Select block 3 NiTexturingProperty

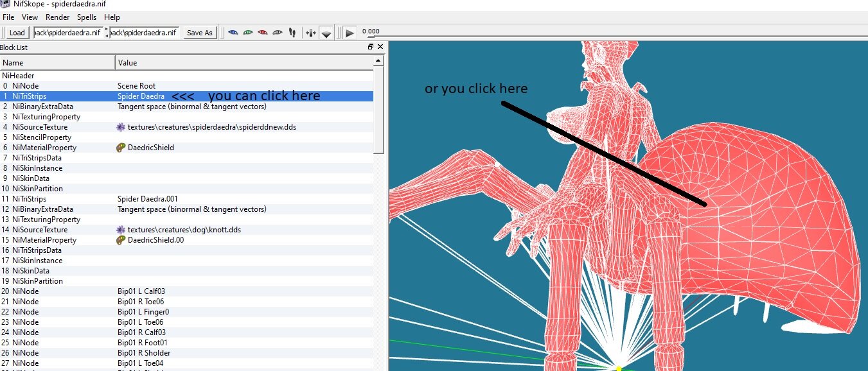click(x=186, y=116)
